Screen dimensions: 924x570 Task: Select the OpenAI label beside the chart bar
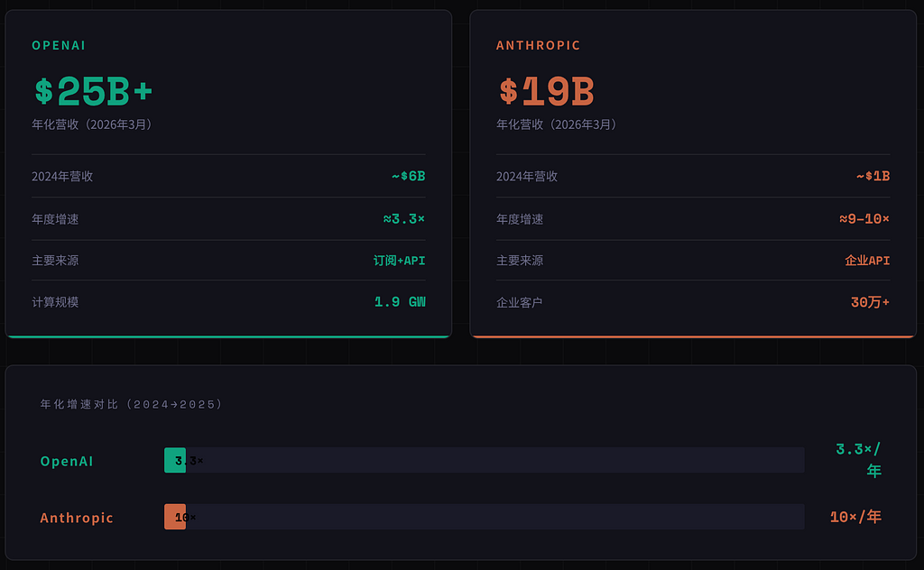pos(67,461)
